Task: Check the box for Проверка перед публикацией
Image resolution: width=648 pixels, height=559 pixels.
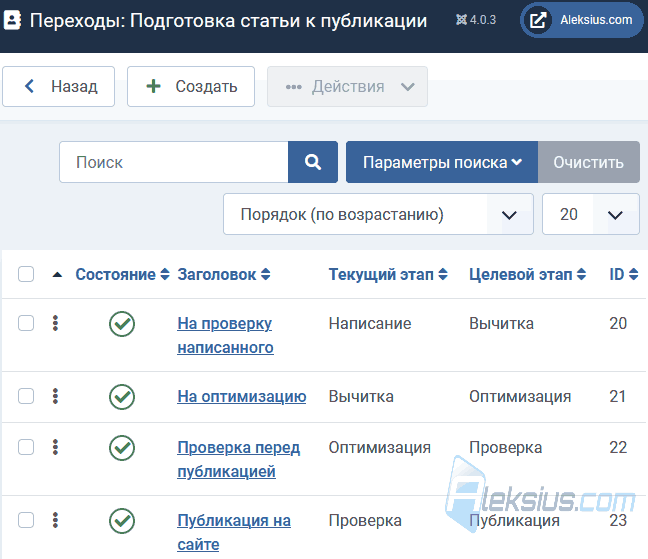Action: 26,447
